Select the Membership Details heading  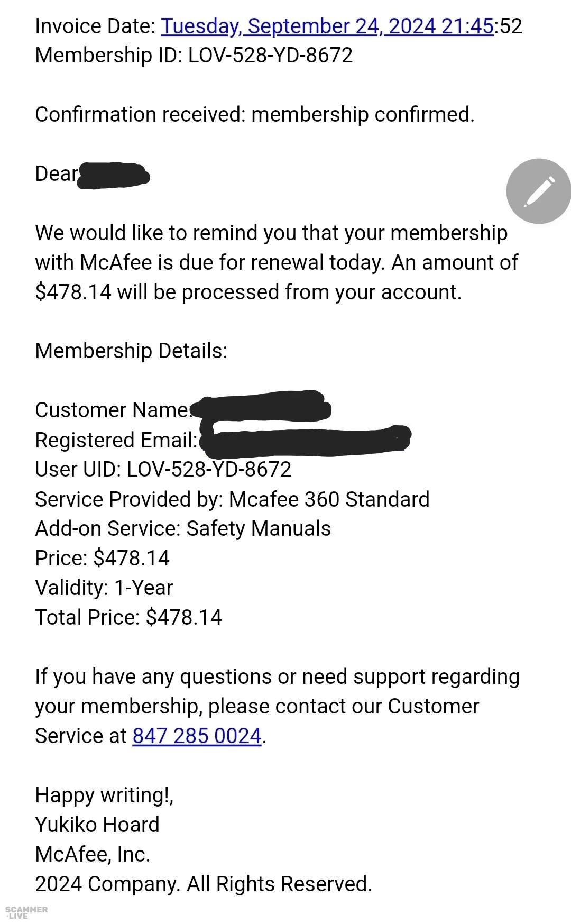(x=131, y=351)
